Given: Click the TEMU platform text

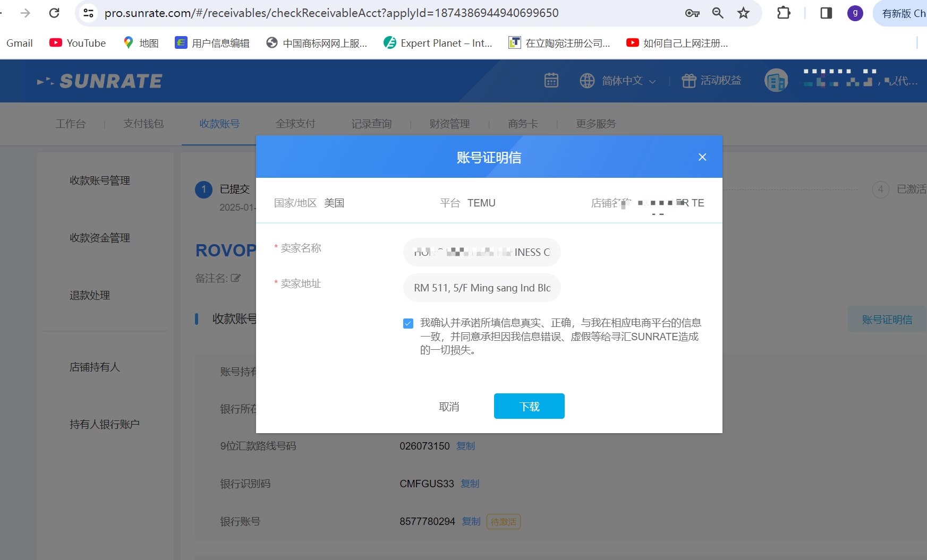Looking at the screenshot, I should coord(481,203).
